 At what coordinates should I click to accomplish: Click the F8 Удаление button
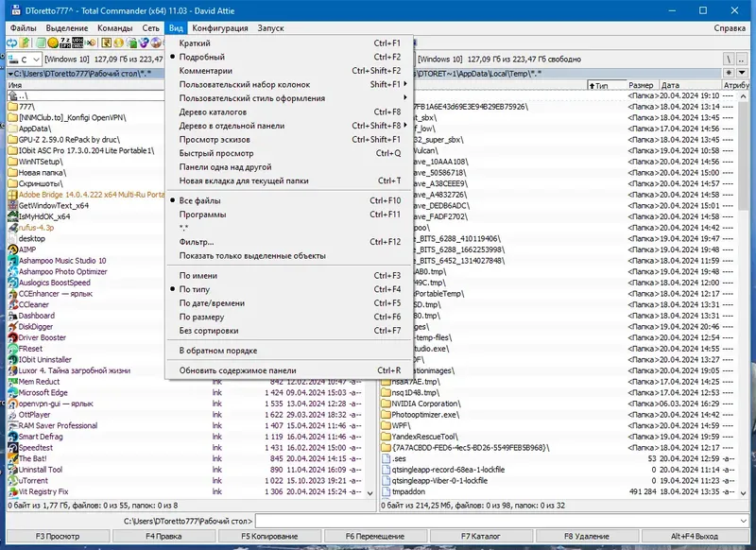coord(587,536)
